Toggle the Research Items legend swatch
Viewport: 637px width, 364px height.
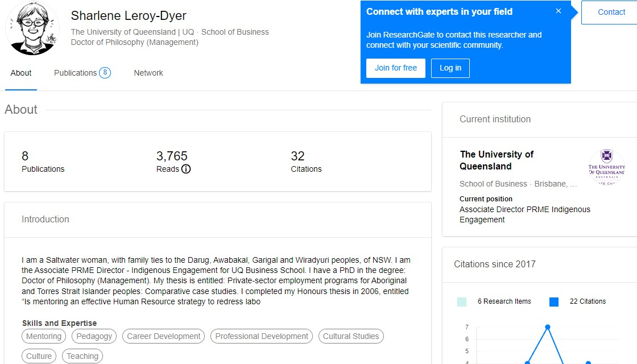(462, 302)
